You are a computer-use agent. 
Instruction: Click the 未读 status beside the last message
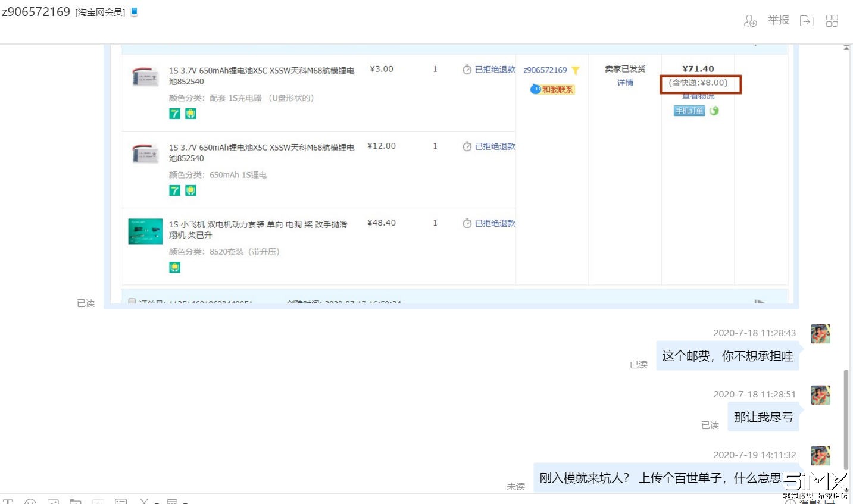(x=515, y=487)
